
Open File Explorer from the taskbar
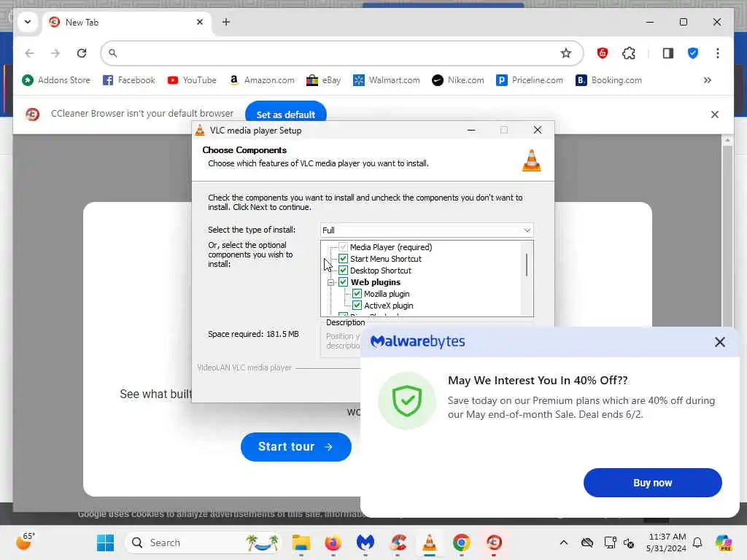(301, 542)
